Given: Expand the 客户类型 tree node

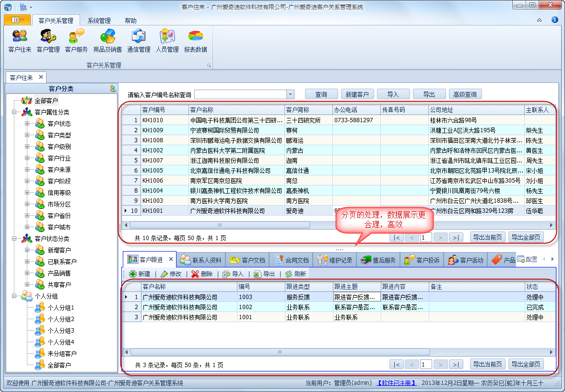Looking at the screenshot, I should (x=27, y=135).
